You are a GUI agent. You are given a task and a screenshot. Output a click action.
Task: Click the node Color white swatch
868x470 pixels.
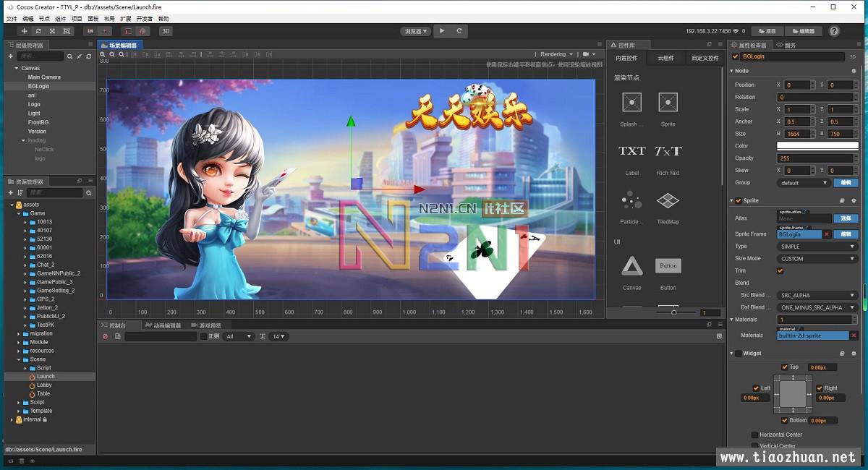817,145
